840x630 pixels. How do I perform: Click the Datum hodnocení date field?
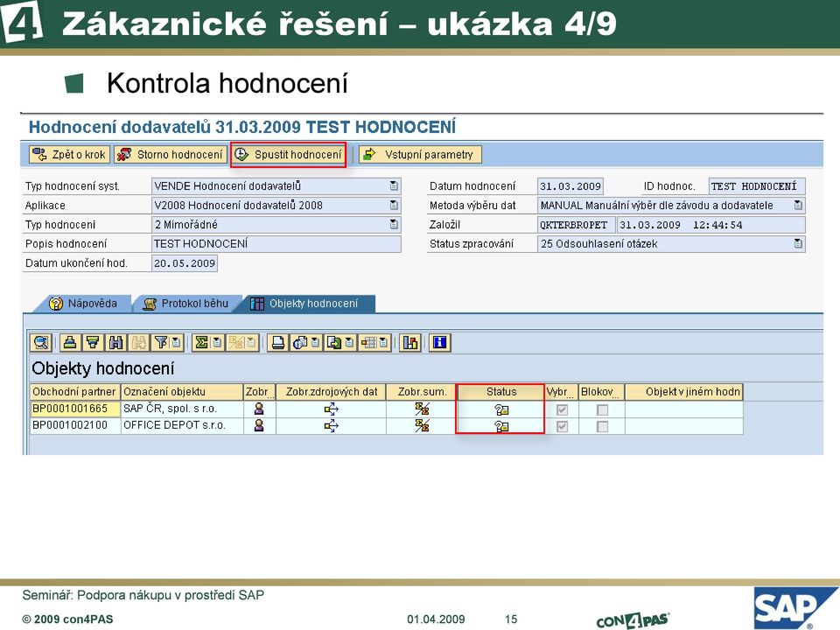[570, 185]
